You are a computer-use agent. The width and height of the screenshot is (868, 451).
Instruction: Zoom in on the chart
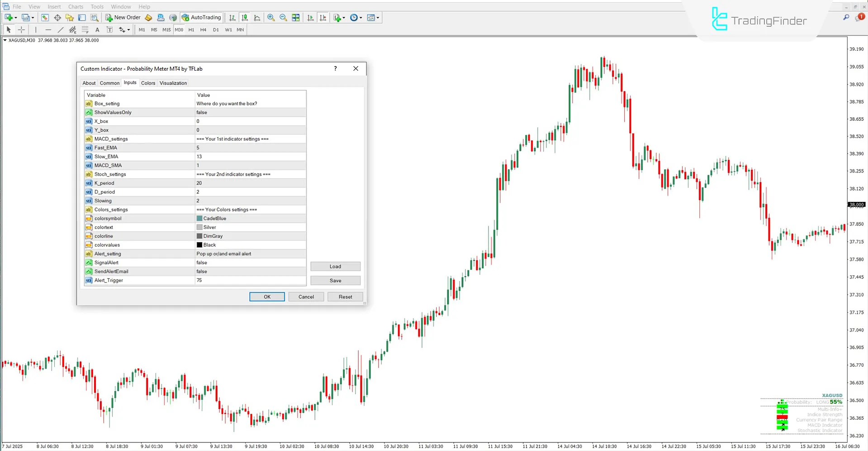point(271,18)
